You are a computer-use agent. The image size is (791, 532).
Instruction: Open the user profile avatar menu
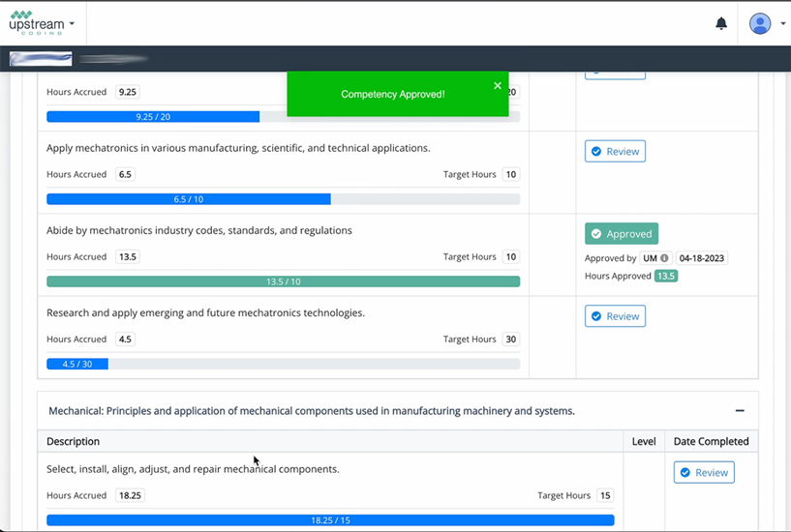pos(760,23)
